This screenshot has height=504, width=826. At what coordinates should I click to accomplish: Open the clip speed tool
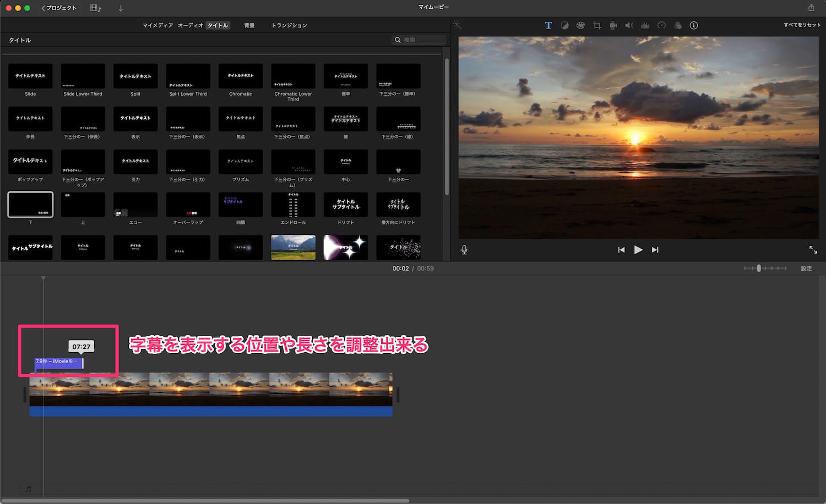661,25
